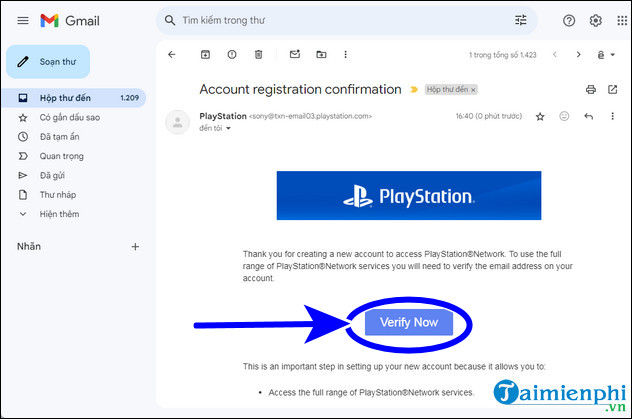Viewport: 632px width, 419px height.
Task: Open the Help question mark icon
Action: click(x=569, y=21)
